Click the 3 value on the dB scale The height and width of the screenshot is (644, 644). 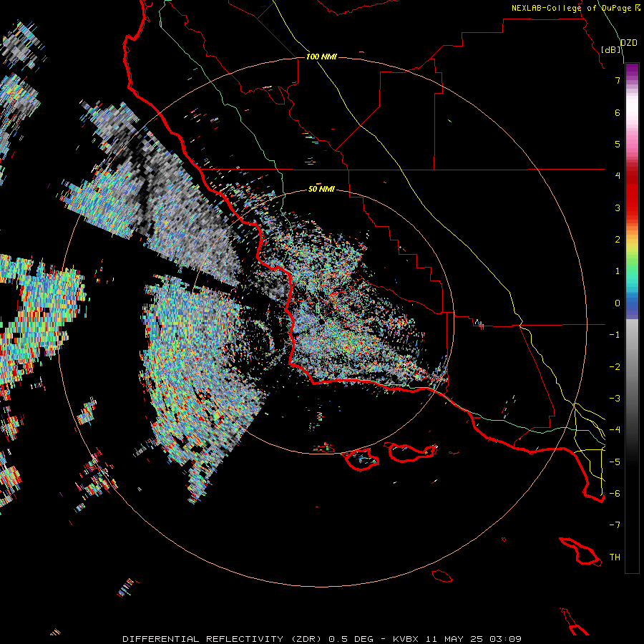point(618,208)
